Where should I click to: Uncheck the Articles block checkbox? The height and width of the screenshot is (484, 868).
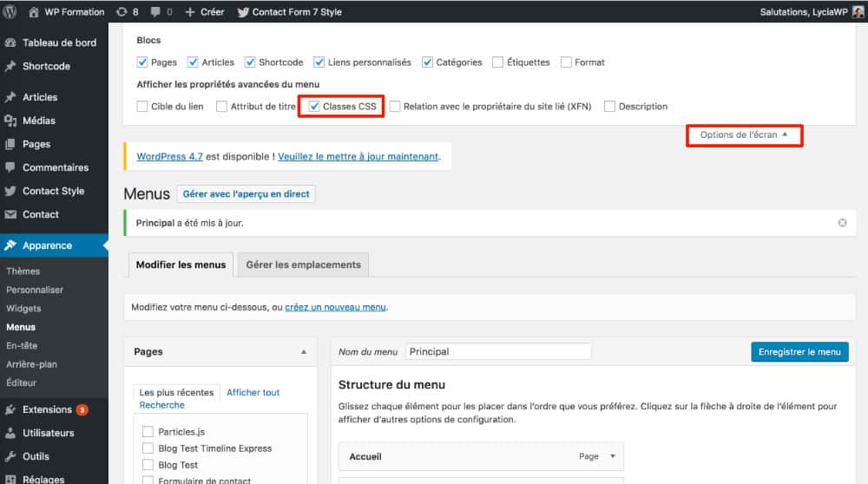[x=193, y=62]
